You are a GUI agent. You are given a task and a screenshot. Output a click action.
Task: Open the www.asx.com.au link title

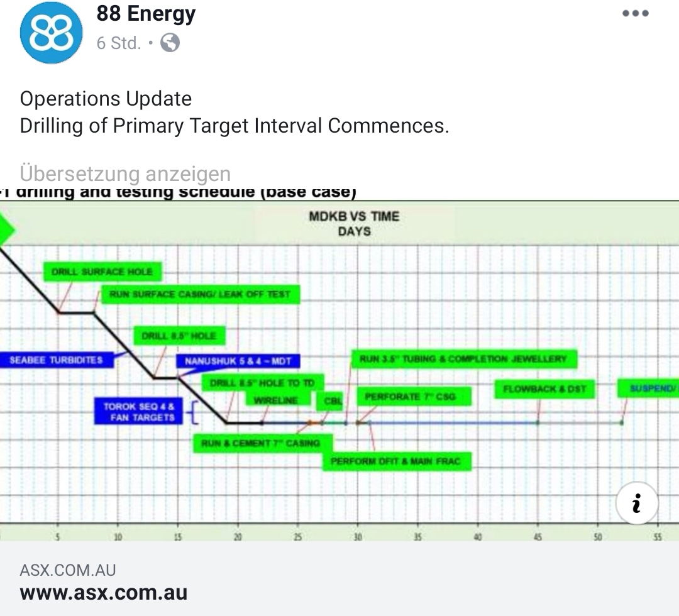104,592
